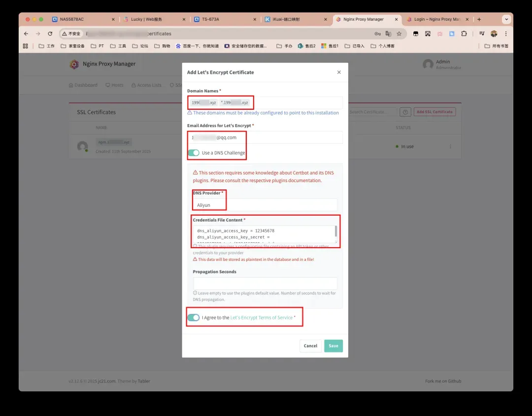Click the Propagation Seconds input
The width and height of the screenshot is (532, 416).
tap(265, 284)
